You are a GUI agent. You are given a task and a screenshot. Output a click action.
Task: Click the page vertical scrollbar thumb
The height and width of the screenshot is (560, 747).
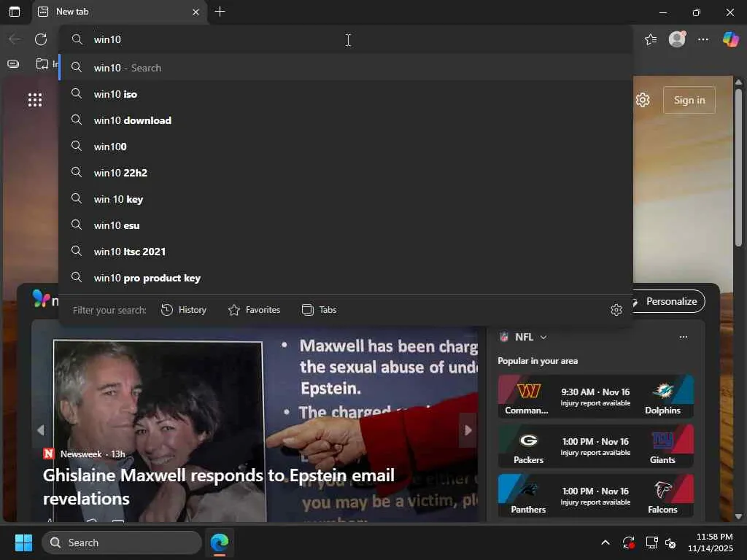tap(738, 168)
